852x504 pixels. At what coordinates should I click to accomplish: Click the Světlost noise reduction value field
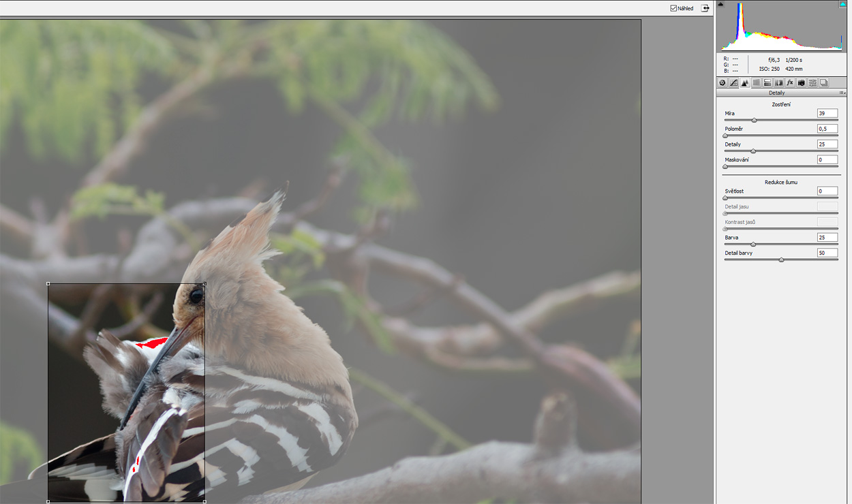click(827, 191)
